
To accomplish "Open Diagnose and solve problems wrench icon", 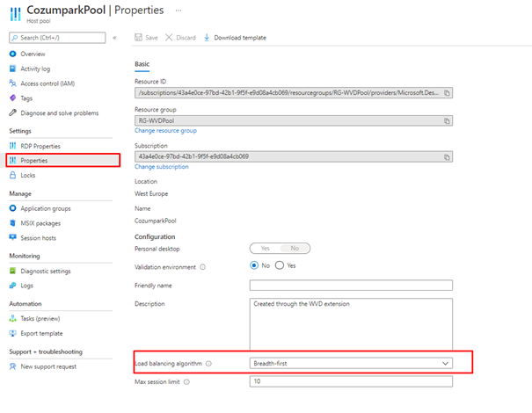I will [13, 112].
